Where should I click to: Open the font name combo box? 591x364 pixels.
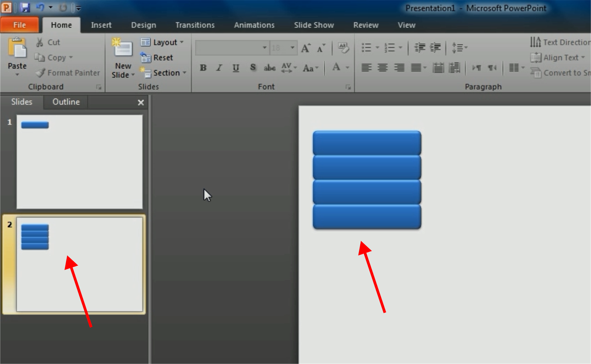pos(232,48)
